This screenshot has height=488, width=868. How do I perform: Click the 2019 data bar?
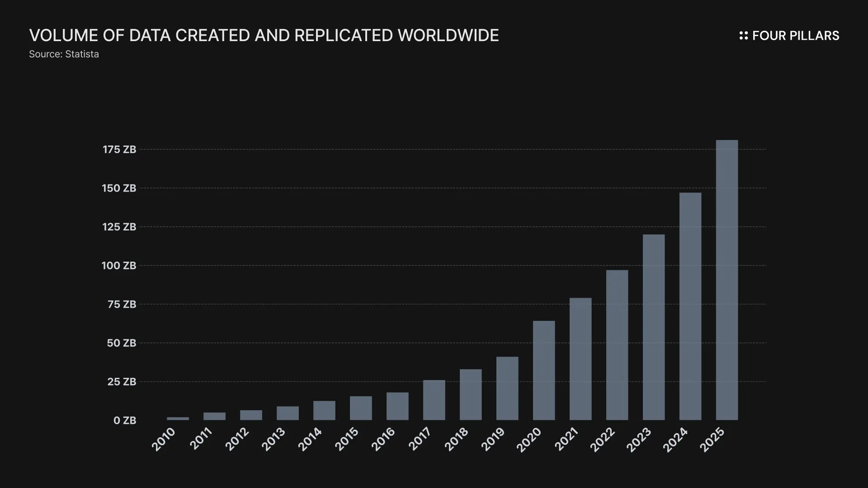[x=507, y=389]
